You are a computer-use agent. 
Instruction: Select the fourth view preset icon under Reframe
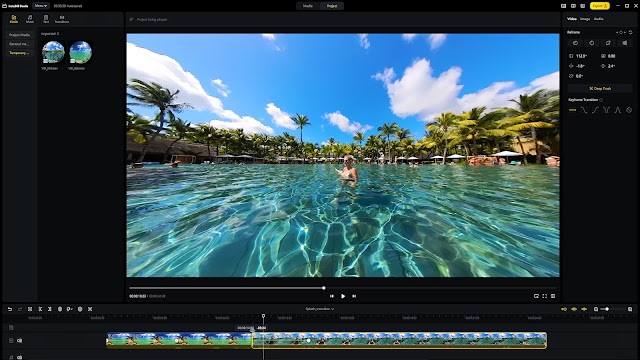pyautogui.click(x=624, y=43)
